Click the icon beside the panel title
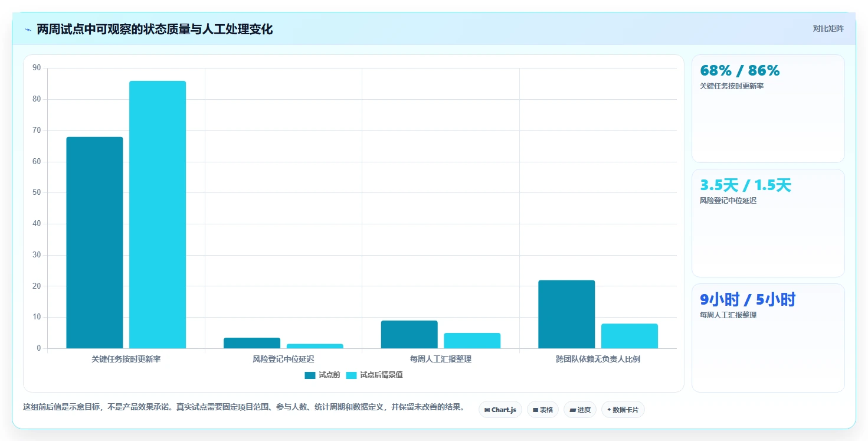Screen dimensions: 868x441 [28, 30]
